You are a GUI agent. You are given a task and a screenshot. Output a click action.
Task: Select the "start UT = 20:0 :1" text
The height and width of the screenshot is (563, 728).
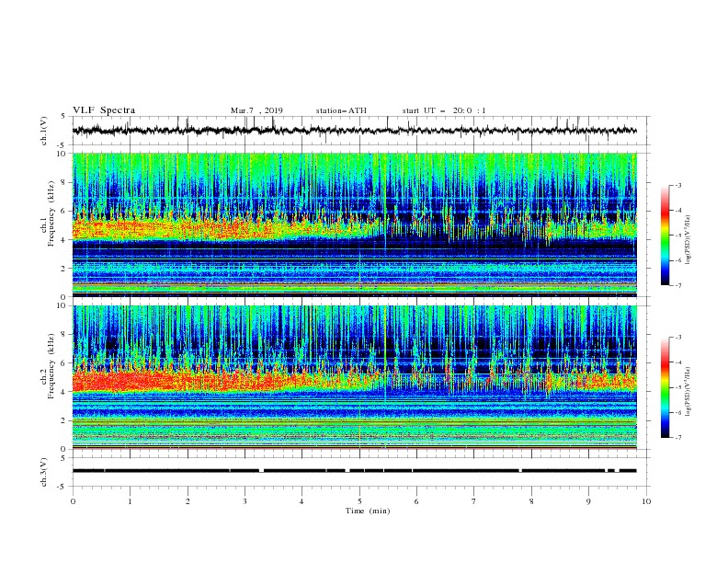444,110
